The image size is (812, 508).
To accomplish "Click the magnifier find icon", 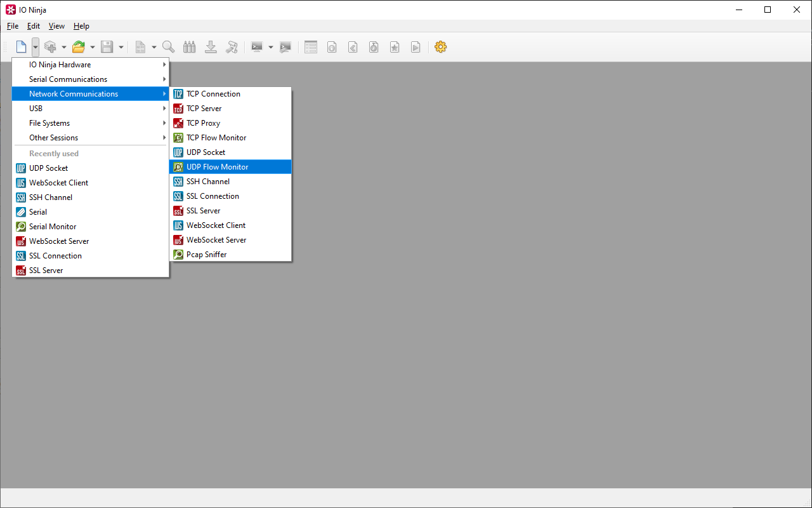I will [x=169, y=47].
